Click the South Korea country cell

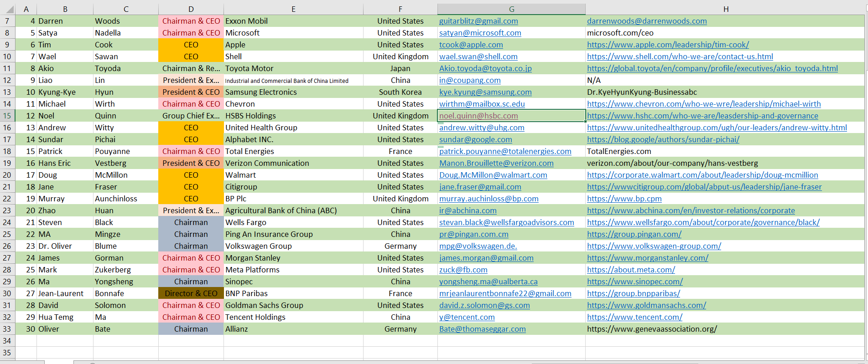pyautogui.click(x=400, y=92)
